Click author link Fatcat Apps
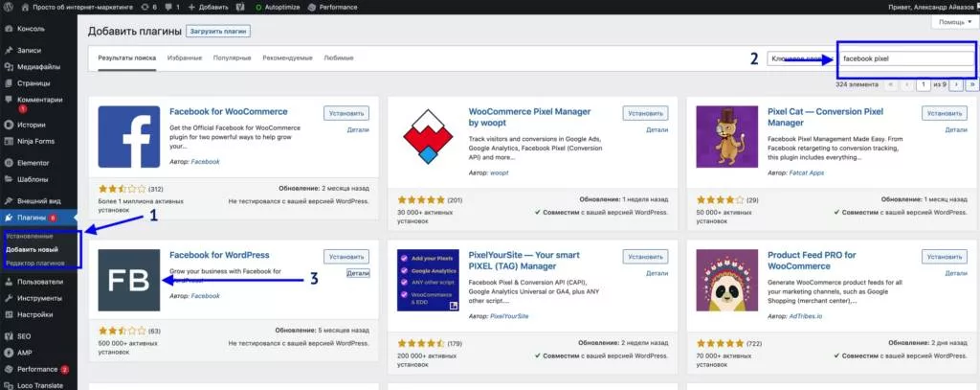This screenshot has width=980, height=390. tap(808, 172)
